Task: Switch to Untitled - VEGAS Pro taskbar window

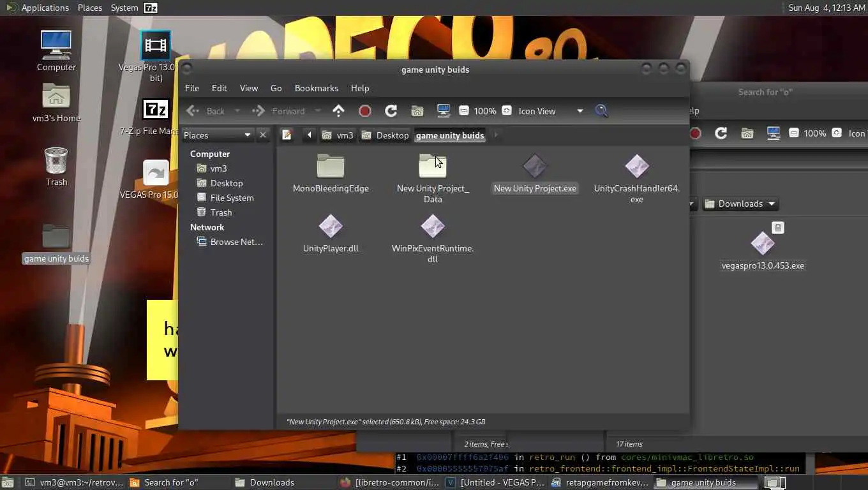Action: pos(495,482)
